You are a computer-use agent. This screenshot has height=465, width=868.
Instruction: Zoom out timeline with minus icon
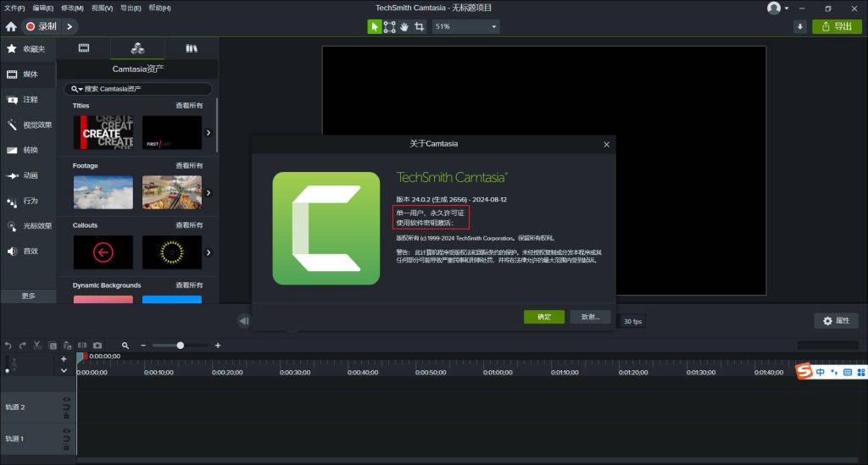pyautogui.click(x=143, y=346)
